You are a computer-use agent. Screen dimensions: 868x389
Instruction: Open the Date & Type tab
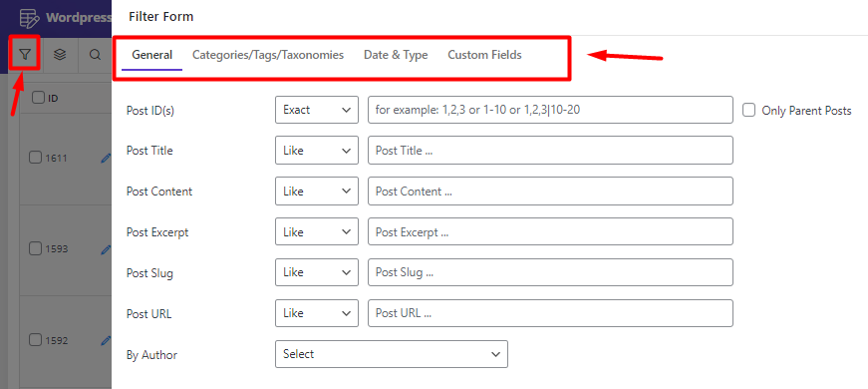pyautogui.click(x=396, y=55)
